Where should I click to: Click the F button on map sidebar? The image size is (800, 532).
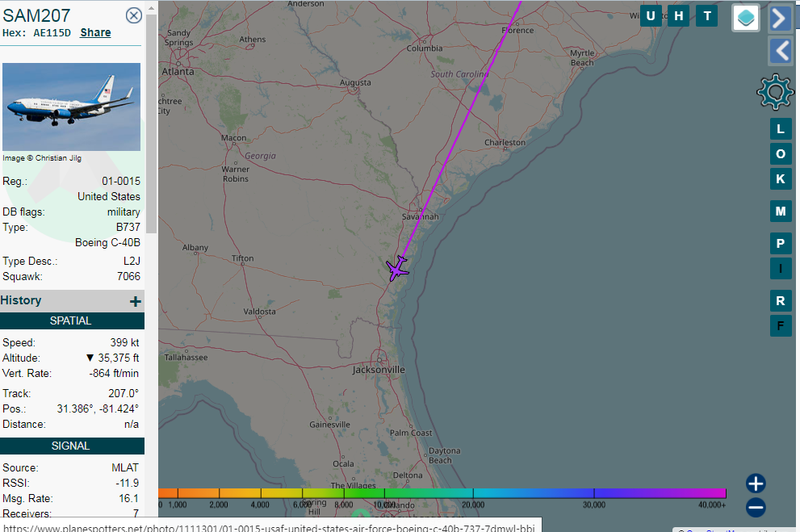point(781,326)
